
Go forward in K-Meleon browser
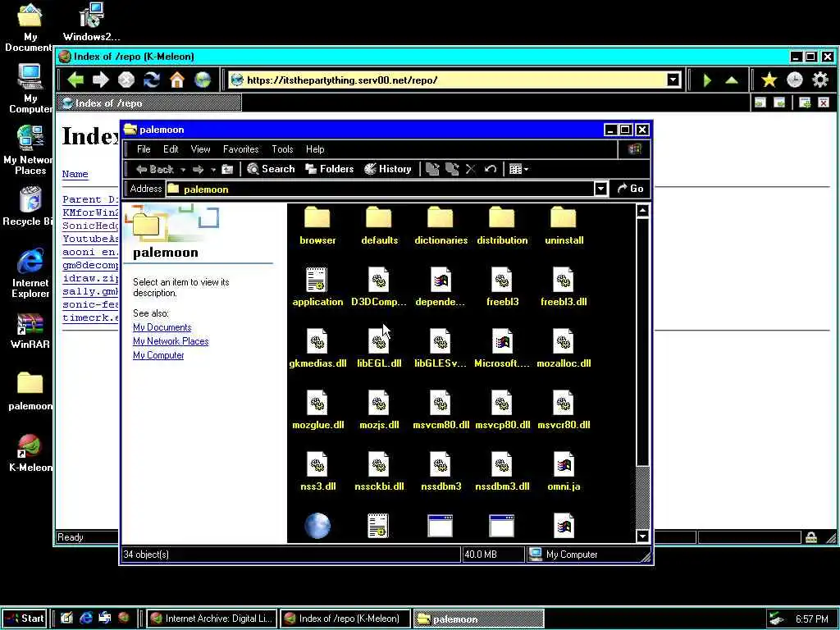[x=100, y=80]
